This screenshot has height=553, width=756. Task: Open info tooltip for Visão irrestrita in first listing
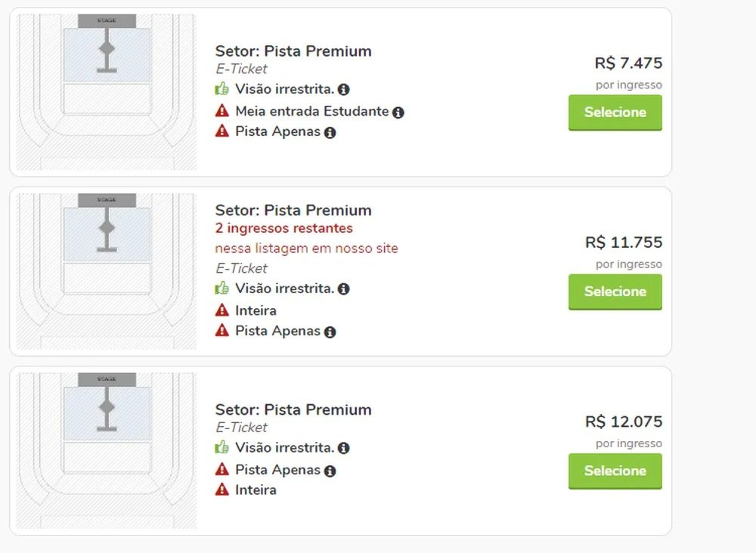pyautogui.click(x=344, y=89)
